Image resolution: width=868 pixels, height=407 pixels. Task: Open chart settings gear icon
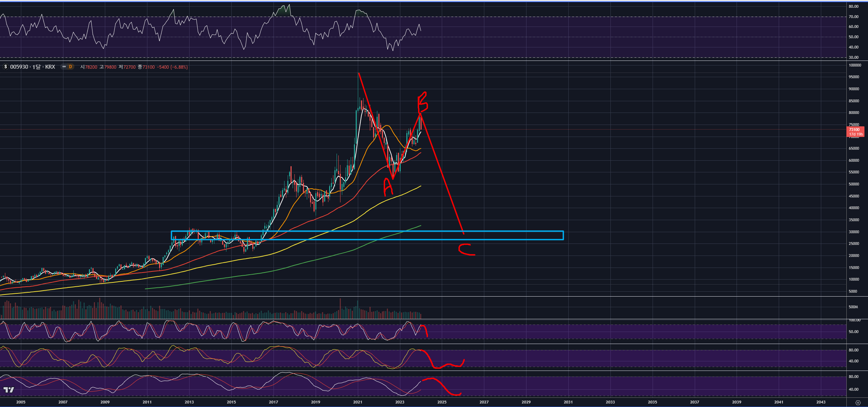[858, 402]
